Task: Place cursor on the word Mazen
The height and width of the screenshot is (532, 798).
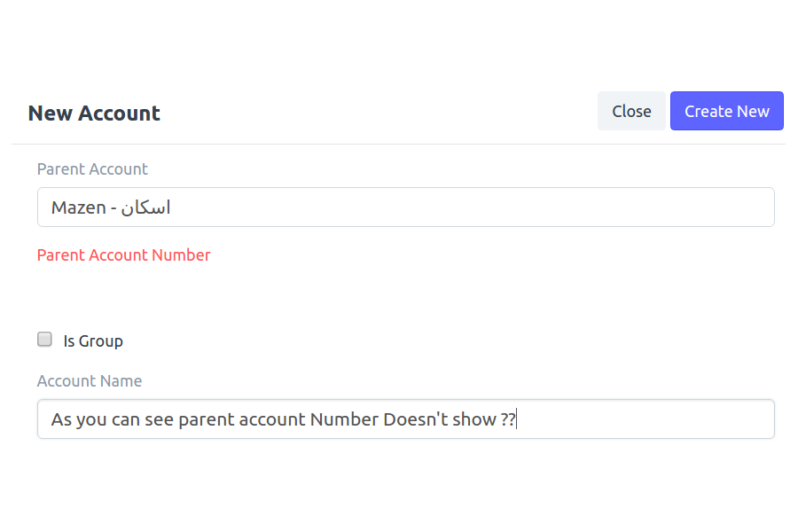Action: (x=78, y=207)
